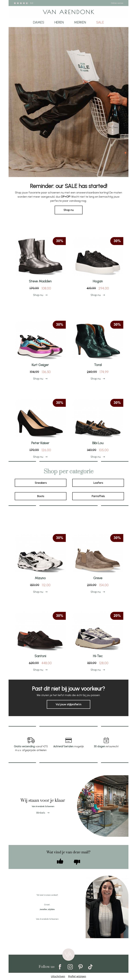Open the MERKEN menu item

(80, 22)
